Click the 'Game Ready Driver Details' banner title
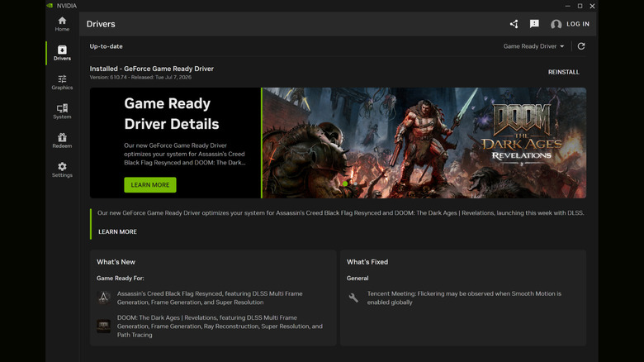644x362 pixels. pos(172,113)
